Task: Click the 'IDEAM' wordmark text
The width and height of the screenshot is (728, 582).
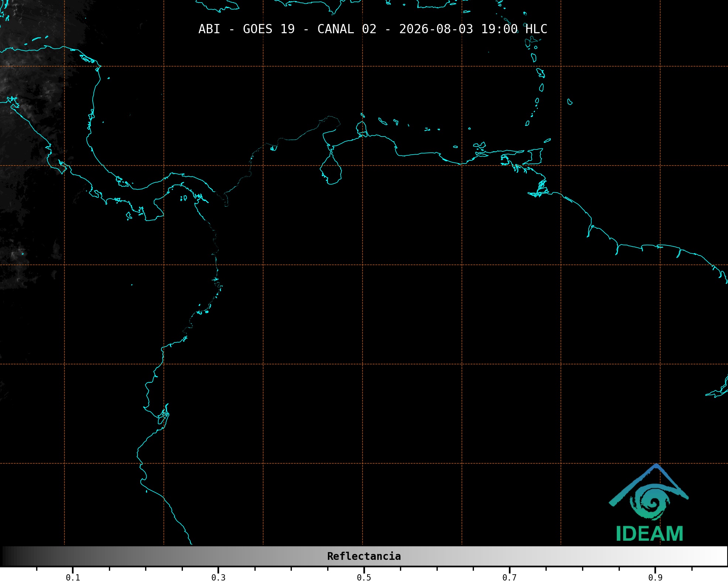Action: tap(649, 534)
